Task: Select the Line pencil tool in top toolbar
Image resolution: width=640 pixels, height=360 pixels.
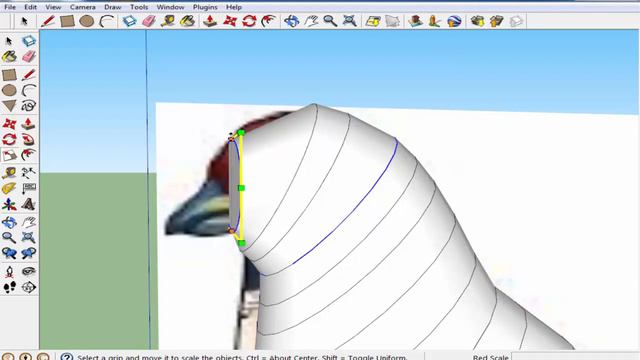Action: 47,21
